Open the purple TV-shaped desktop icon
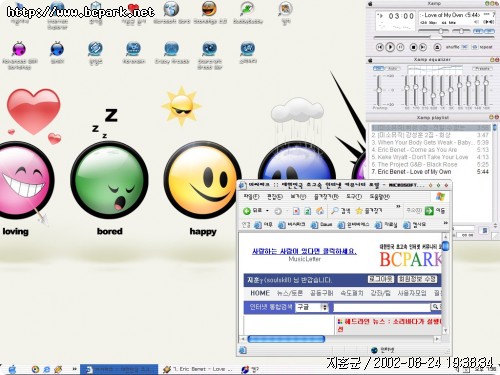This screenshot has width=500, height=375. [19, 49]
